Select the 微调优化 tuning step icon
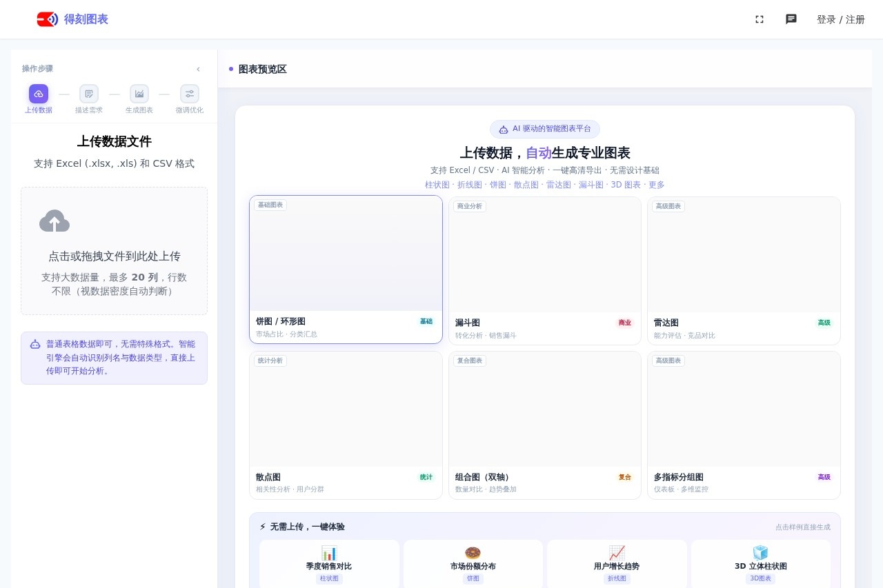The width and height of the screenshot is (883, 588). pyautogui.click(x=189, y=94)
